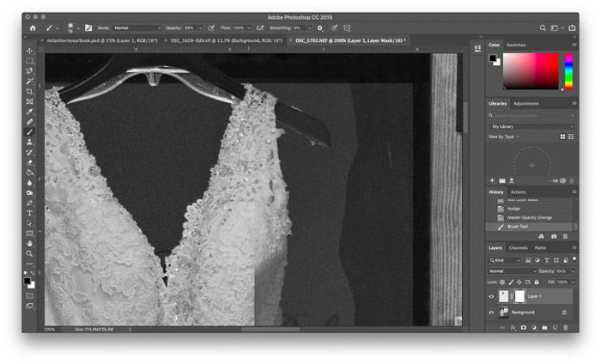601x364 pixels.
Task: Pick a color in the Color picker field
Action: 531,71
